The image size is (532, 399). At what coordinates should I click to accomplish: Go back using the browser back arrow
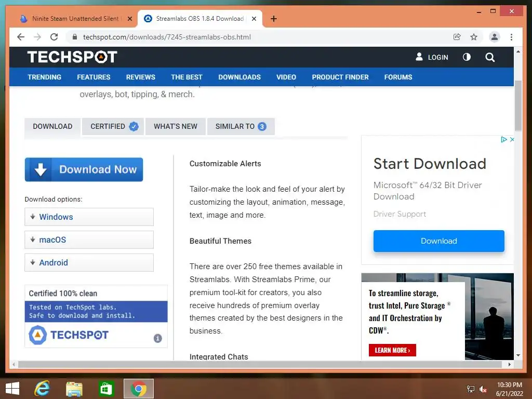tap(21, 37)
